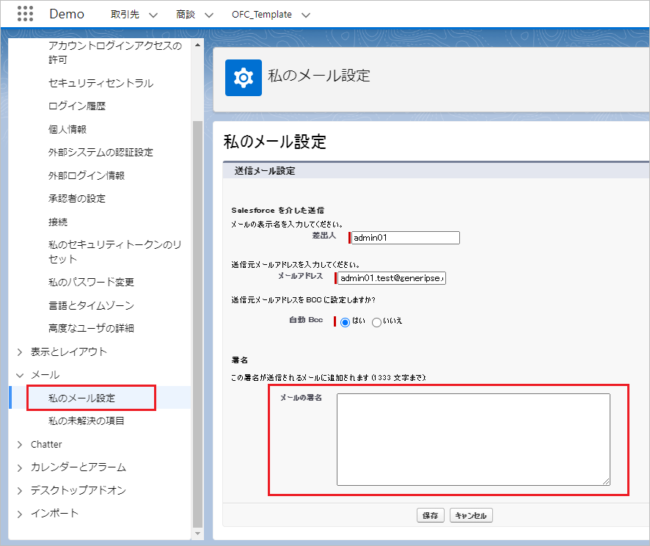Open ログイン履歴 in the sidebar
This screenshot has width=650, height=546.
77,106
